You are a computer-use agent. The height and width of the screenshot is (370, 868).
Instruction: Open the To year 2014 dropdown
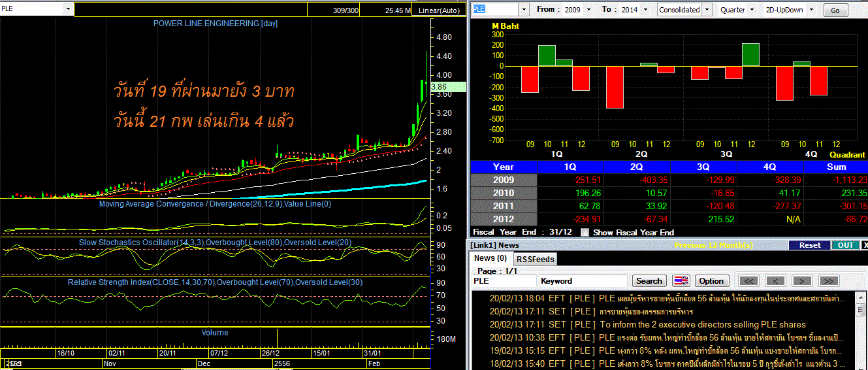point(645,10)
